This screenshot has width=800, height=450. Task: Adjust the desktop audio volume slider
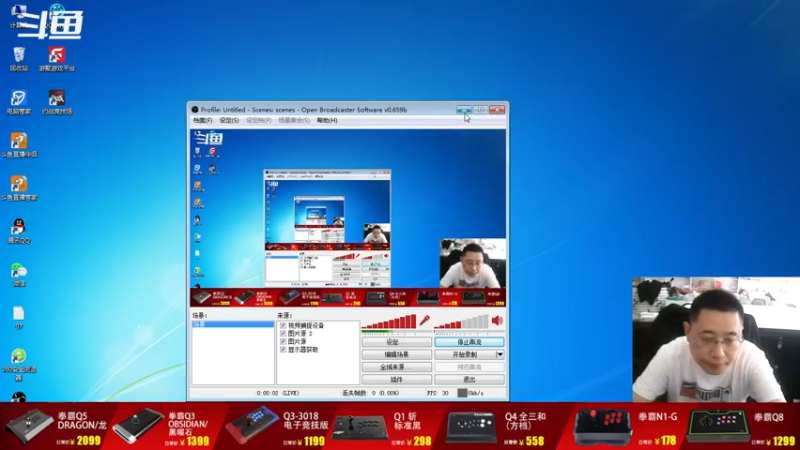[x=461, y=321]
